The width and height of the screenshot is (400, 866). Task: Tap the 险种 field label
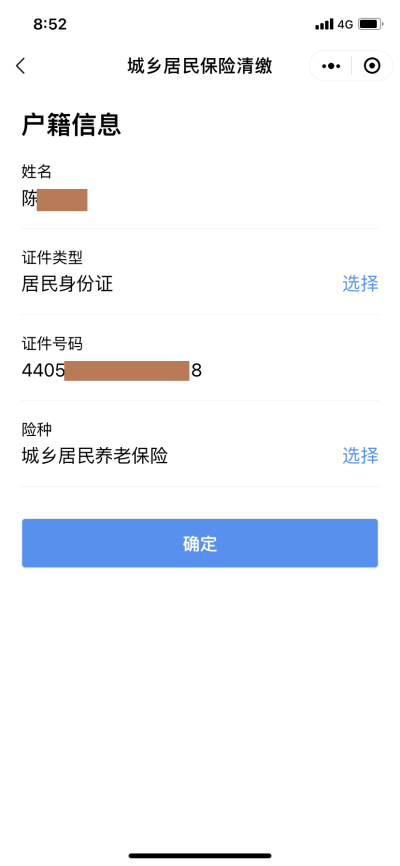[x=37, y=429]
